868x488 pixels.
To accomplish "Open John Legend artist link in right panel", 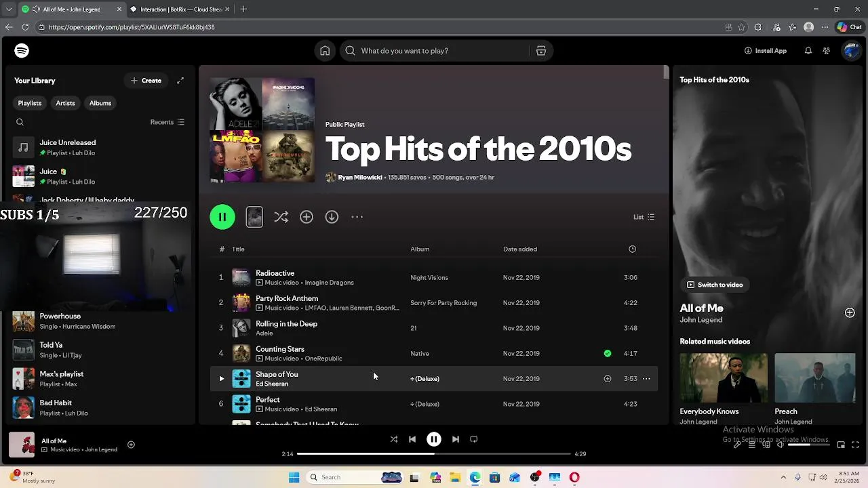I will tap(701, 320).
